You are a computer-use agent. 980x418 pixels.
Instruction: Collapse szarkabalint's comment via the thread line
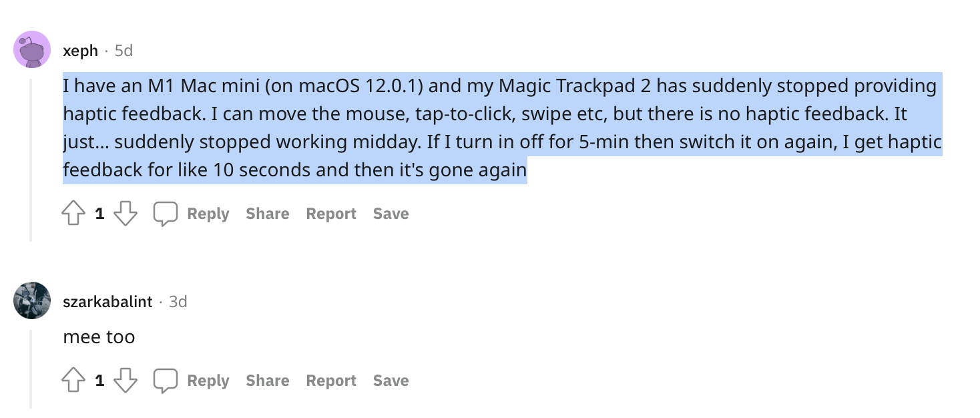[x=31, y=367]
